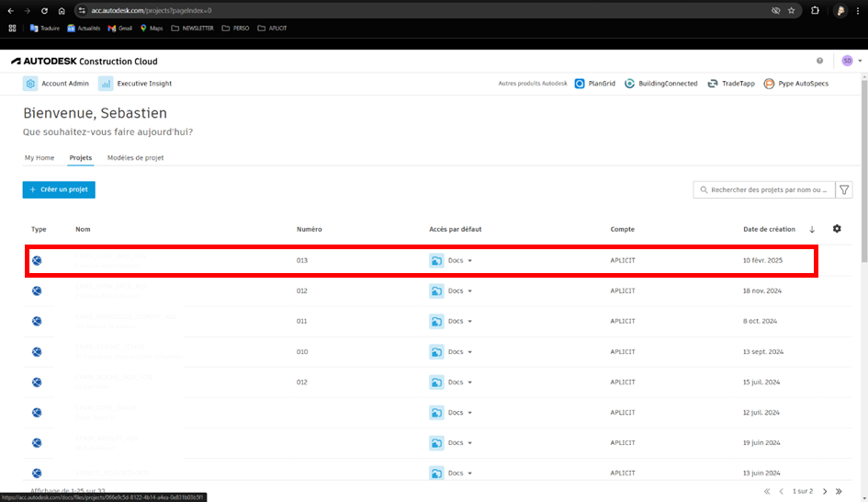This screenshot has height=502, width=868.
Task: Open TradeTapp product icon
Action: pos(713,84)
